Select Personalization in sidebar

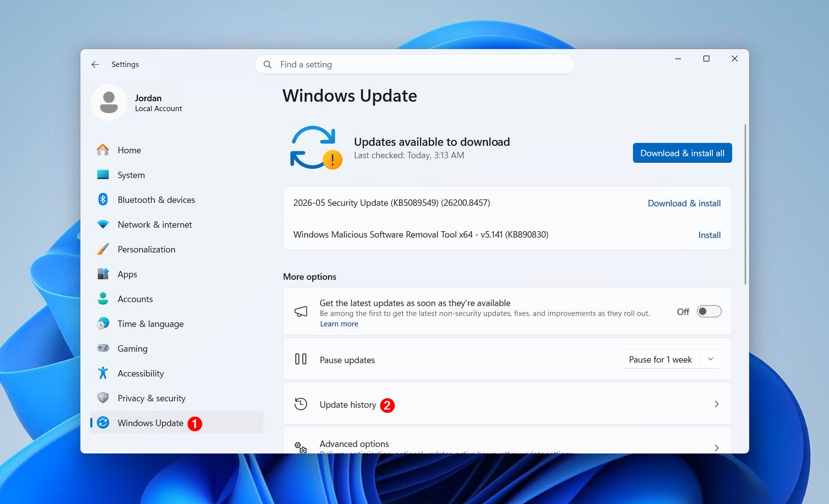[x=176, y=249]
